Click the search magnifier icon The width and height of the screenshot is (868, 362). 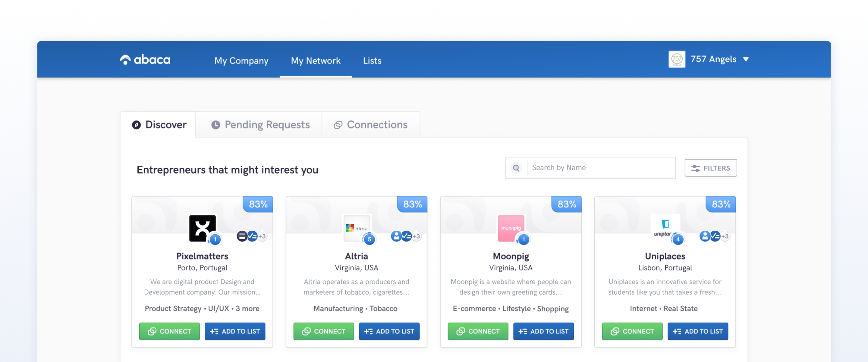[x=516, y=168]
